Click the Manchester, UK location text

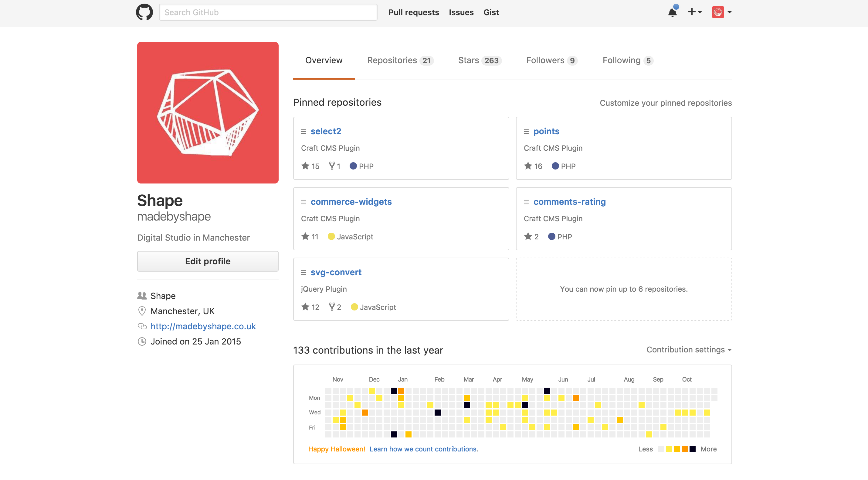pos(182,311)
